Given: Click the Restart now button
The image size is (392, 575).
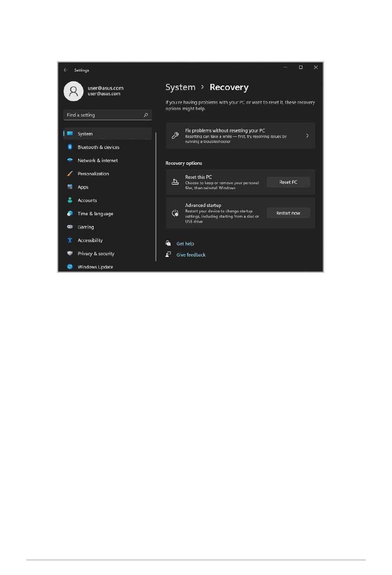Looking at the screenshot, I should point(288,213).
